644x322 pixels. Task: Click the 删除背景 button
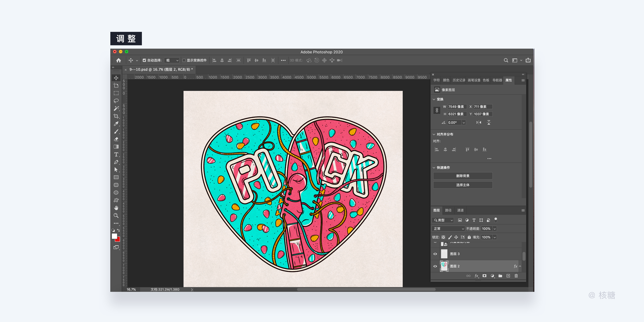[x=463, y=176]
